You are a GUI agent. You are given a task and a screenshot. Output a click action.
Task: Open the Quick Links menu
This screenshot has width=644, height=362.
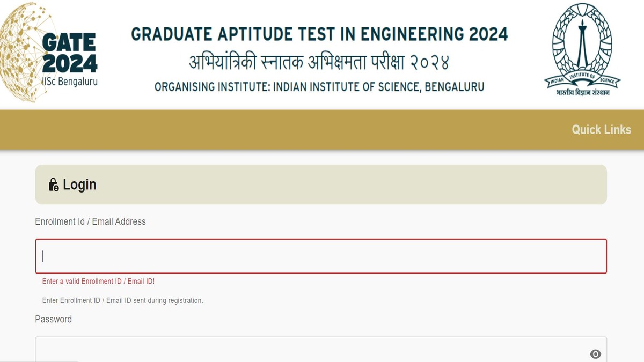tap(601, 129)
